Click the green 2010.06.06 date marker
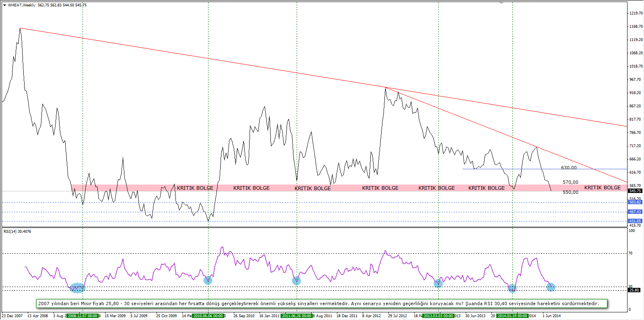This screenshot has height=320, width=644. point(208,316)
